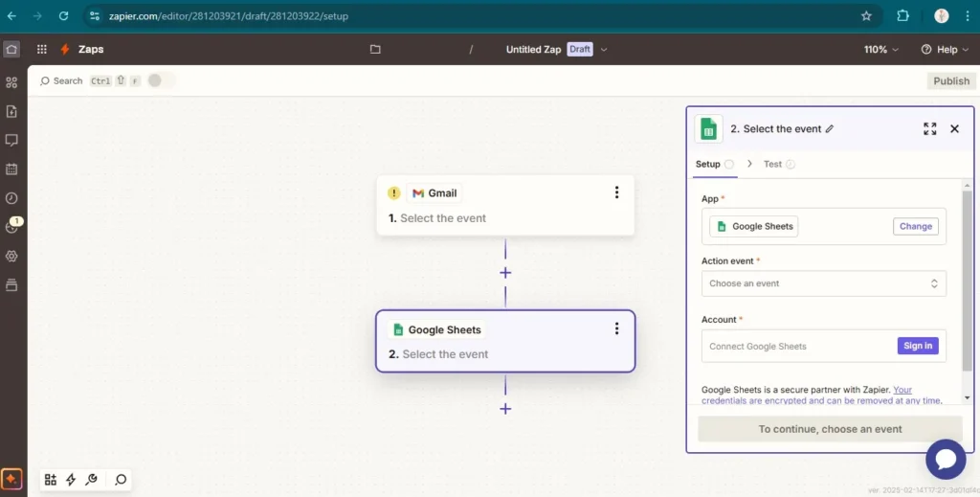Open the sidebar history clock icon

(x=11, y=198)
